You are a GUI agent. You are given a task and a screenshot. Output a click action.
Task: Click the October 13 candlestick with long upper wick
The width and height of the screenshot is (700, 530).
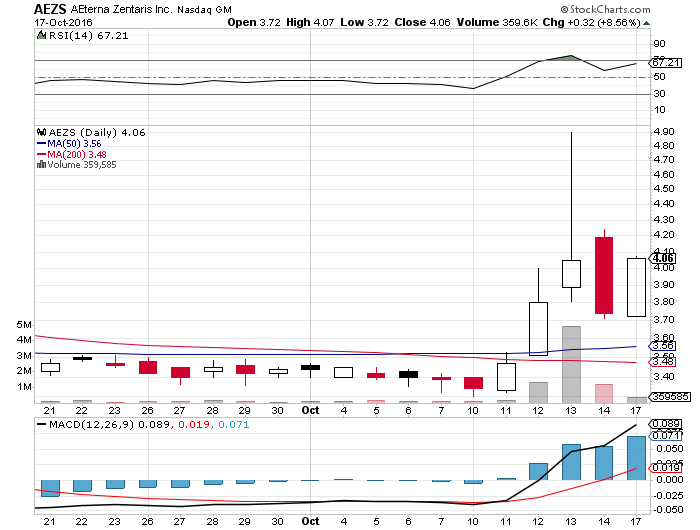pos(571,274)
